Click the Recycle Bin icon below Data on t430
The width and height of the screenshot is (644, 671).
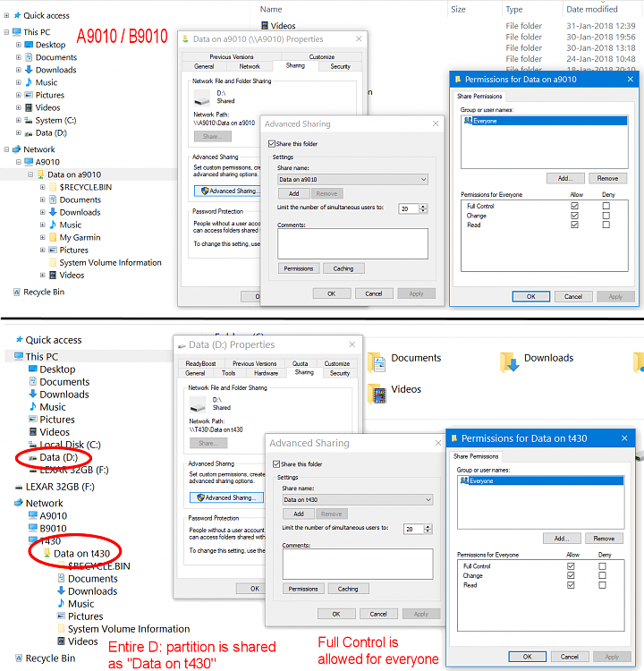(x=19, y=658)
